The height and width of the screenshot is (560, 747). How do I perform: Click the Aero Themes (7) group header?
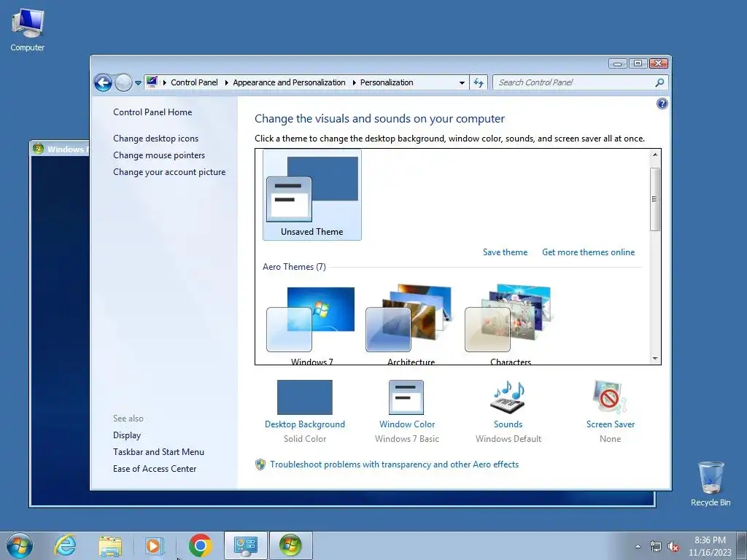click(x=295, y=267)
